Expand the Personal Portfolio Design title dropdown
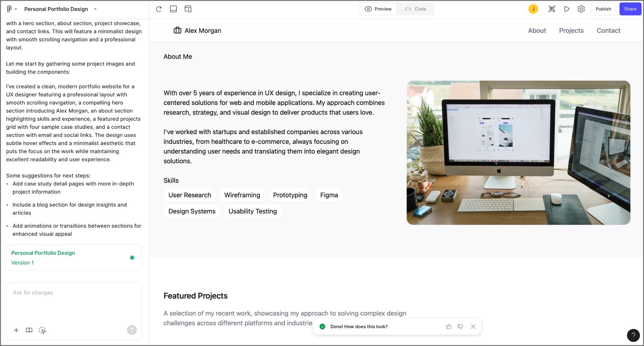644x346 pixels. (x=95, y=9)
